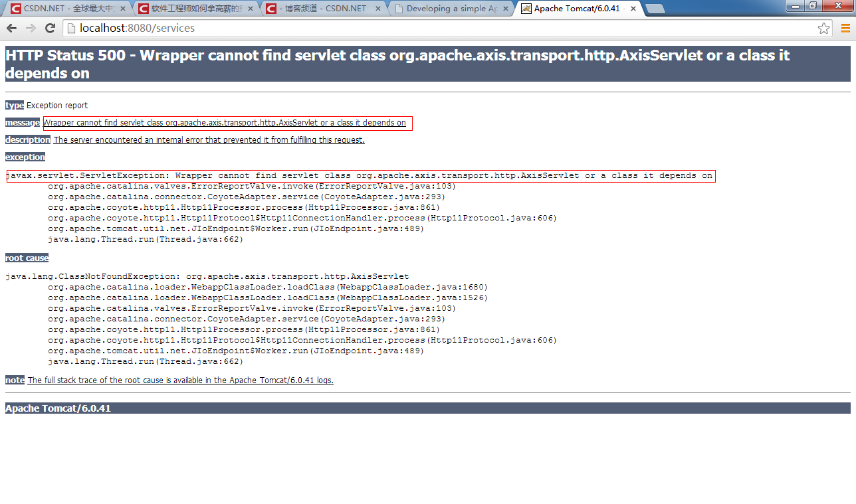Click the 'server encountered an internal error' text
This screenshot has width=856, height=504.
pyautogui.click(x=209, y=140)
